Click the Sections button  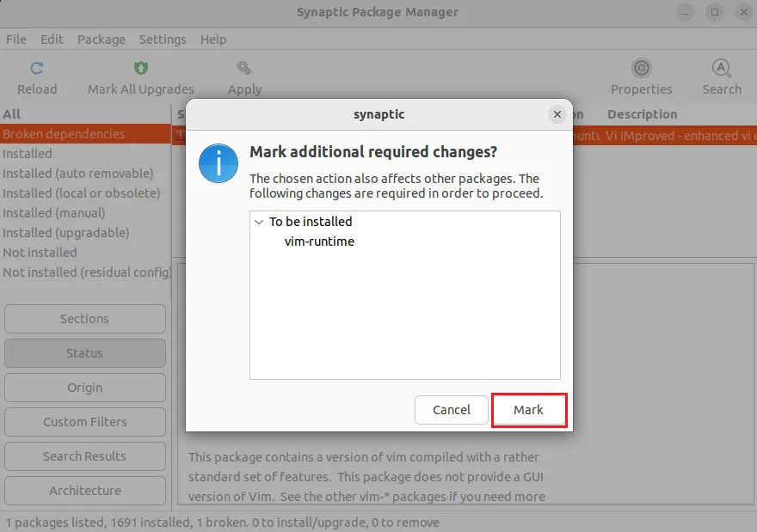85,319
